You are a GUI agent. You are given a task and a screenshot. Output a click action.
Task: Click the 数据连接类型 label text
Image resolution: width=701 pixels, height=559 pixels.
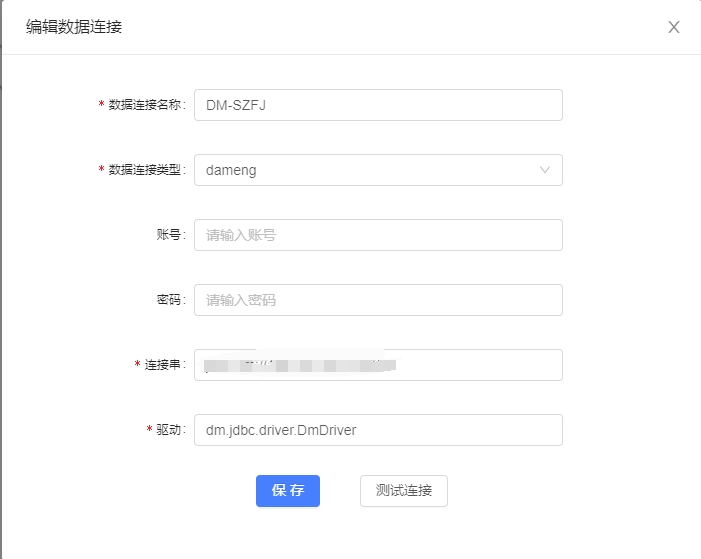(x=146, y=170)
